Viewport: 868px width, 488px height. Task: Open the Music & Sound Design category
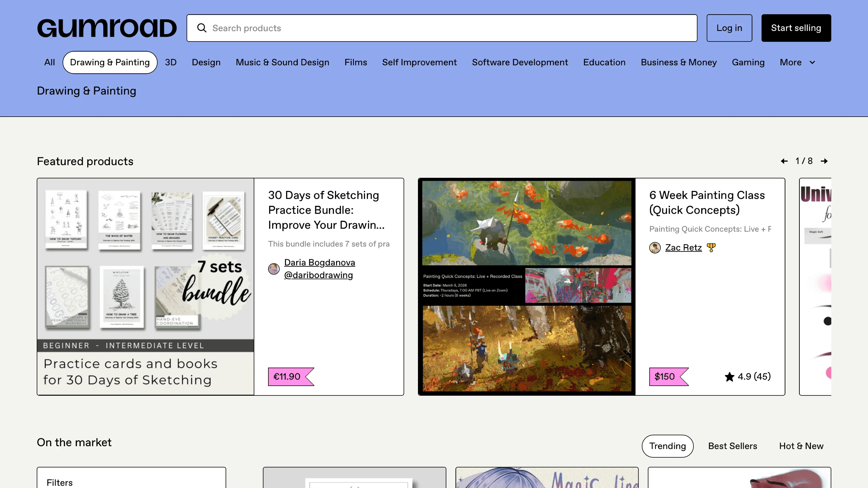[282, 62]
